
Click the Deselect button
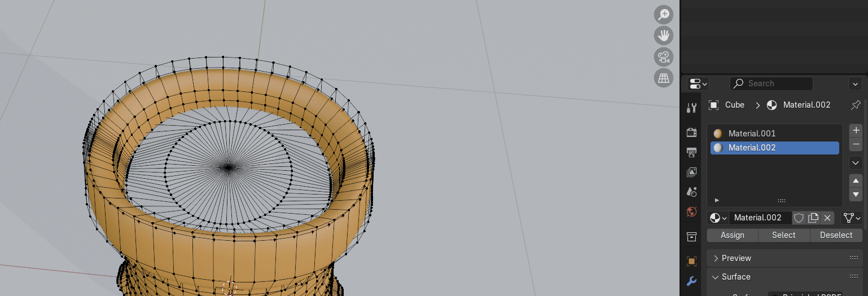(x=836, y=235)
